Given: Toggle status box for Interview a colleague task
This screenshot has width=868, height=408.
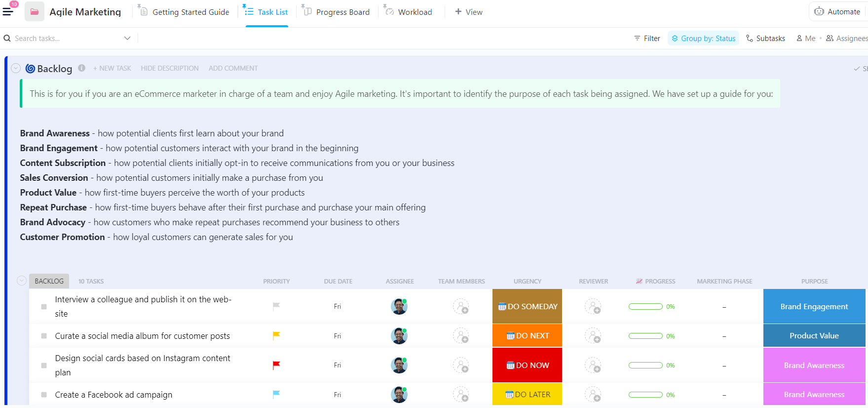Looking at the screenshot, I should tap(44, 307).
